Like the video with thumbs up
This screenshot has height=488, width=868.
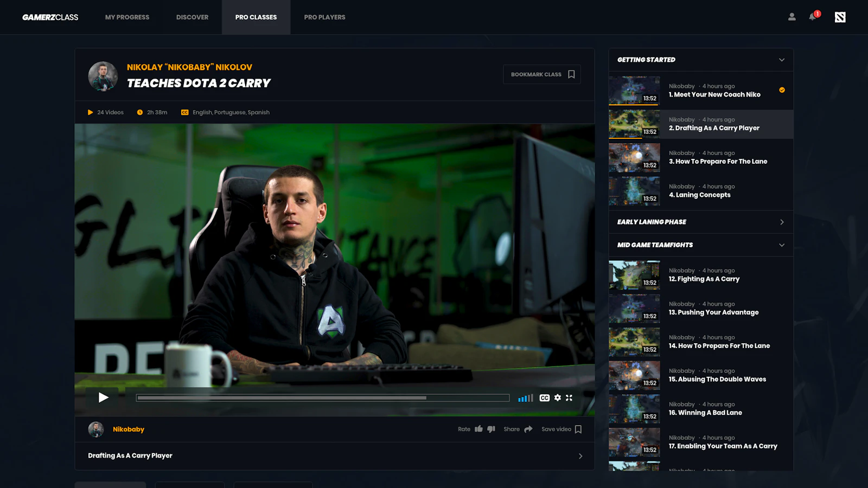coord(478,429)
